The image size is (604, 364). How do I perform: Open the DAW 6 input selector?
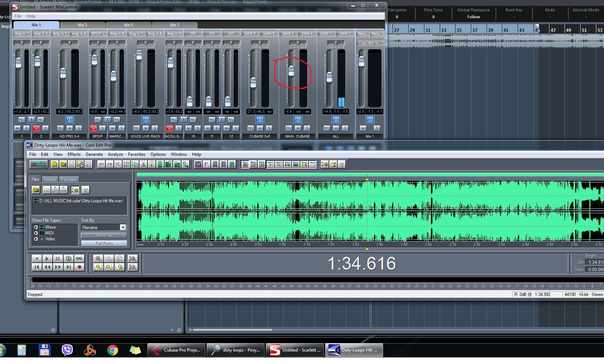point(269,34)
